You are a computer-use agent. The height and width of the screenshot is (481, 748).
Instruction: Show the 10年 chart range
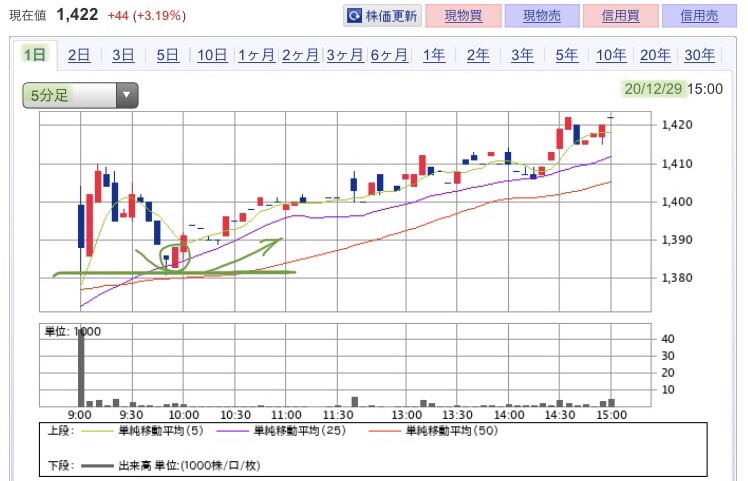click(611, 55)
